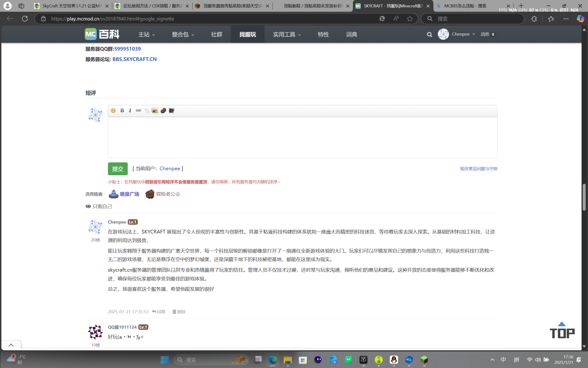Click the browser address bar URL

coord(113,19)
